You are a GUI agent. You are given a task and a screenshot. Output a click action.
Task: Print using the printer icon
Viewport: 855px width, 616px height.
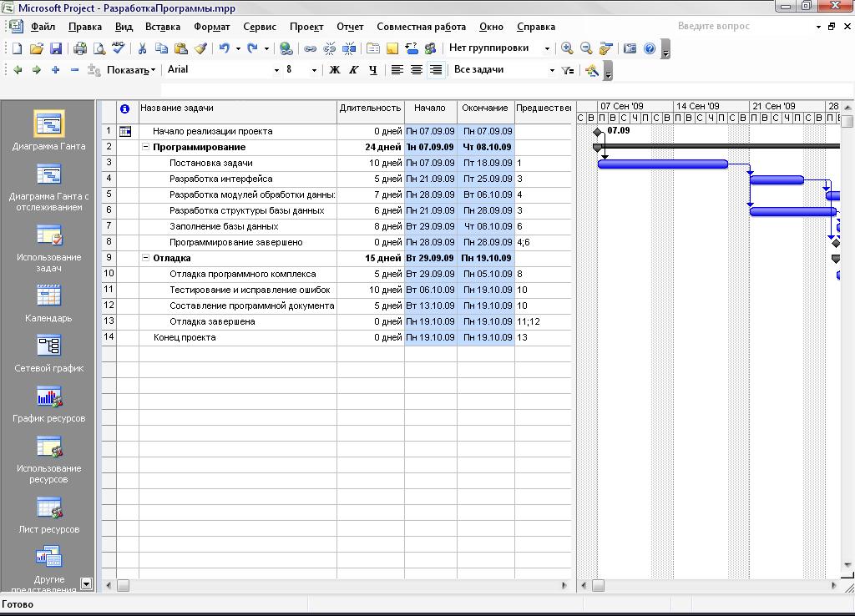(x=80, y=48)
